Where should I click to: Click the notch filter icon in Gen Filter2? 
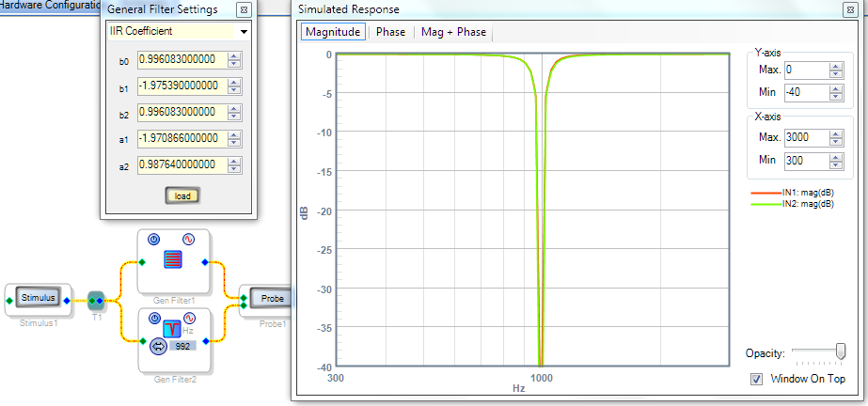click(x=173, y=329)
